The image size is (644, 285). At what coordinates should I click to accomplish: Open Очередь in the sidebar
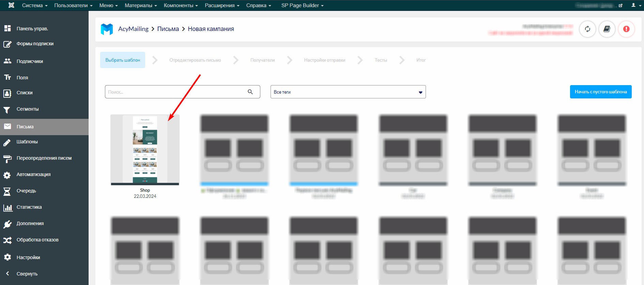(x=26, y=191)
